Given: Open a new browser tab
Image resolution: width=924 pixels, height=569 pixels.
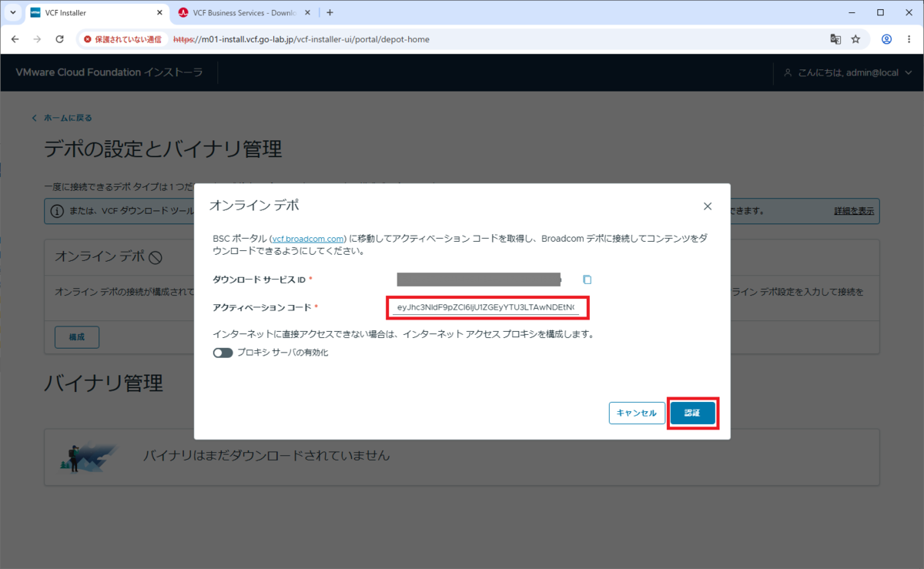Looking at the screenshot, I should coord(330,12).
